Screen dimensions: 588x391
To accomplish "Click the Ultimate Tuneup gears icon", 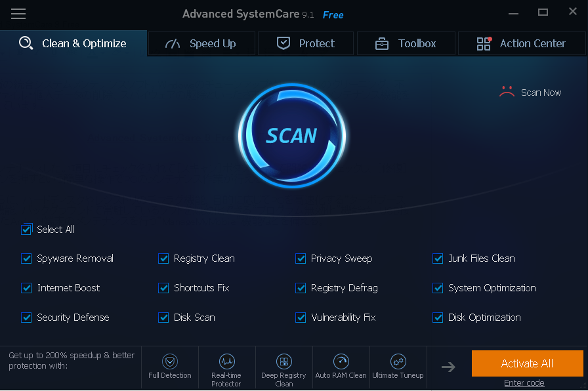I will (398, 361).
